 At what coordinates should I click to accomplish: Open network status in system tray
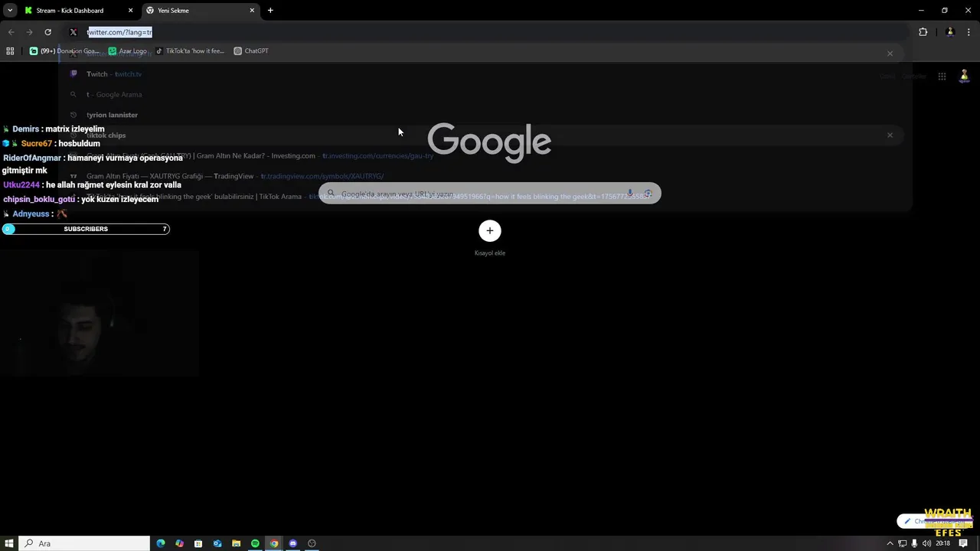tap(902, 543)
